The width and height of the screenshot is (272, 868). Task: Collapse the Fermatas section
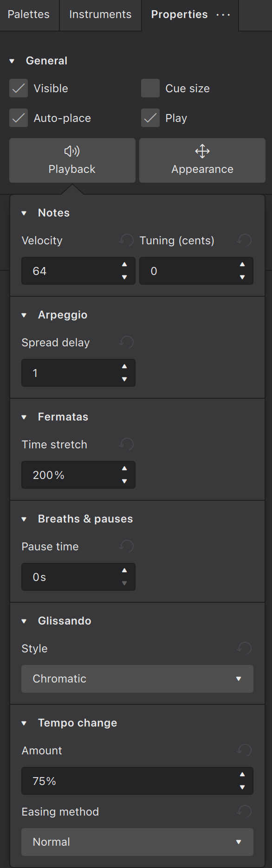[x=24, y=416]
